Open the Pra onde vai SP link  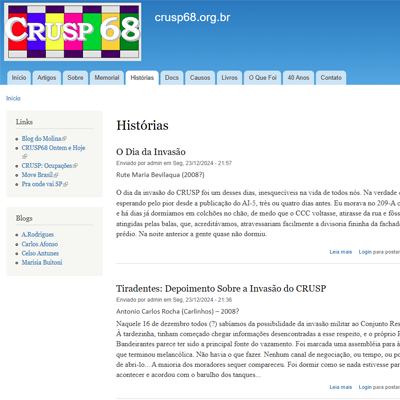[x=42, y=184]
